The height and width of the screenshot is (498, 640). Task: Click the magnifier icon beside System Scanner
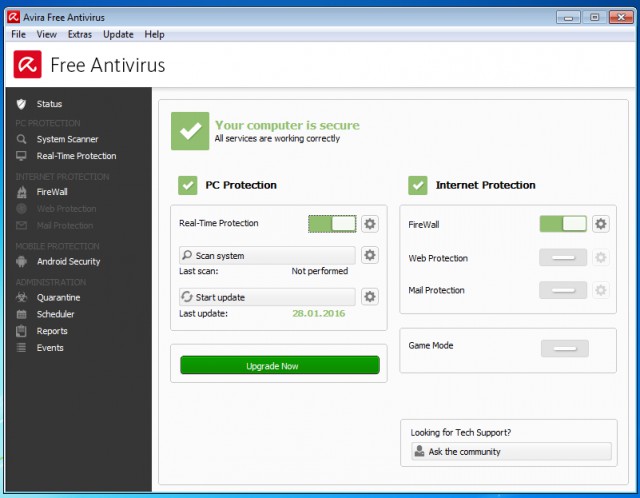21,139
